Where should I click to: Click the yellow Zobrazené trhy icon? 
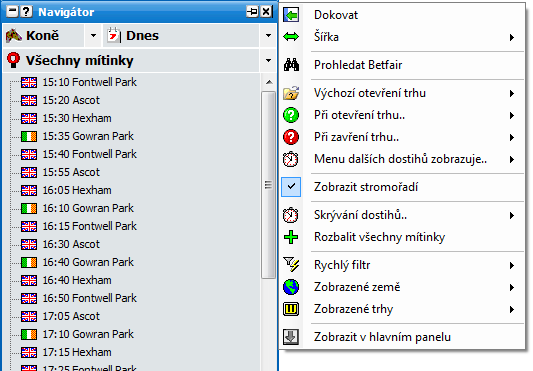click(x=291, y=309)
